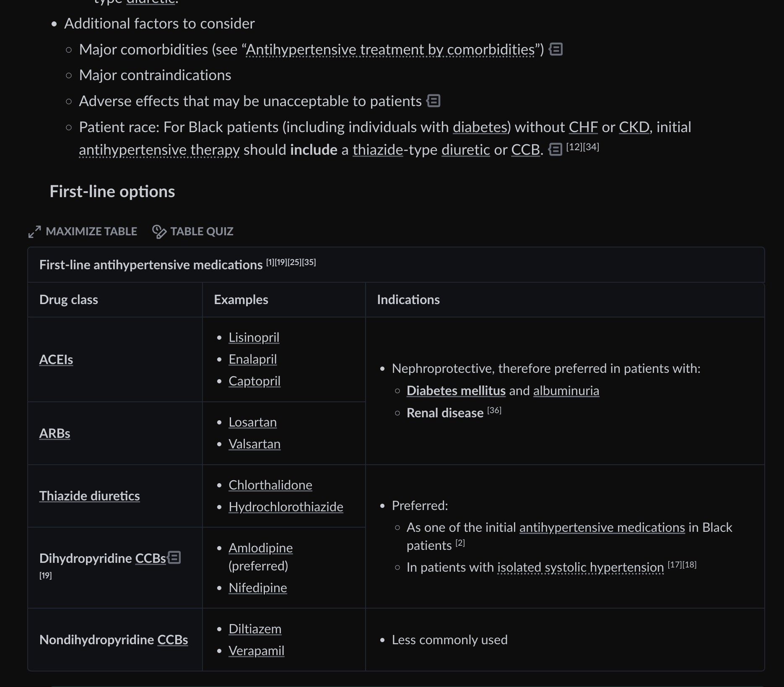
Task: Open note icon after Adverse effects line
Action: (434, 101)
